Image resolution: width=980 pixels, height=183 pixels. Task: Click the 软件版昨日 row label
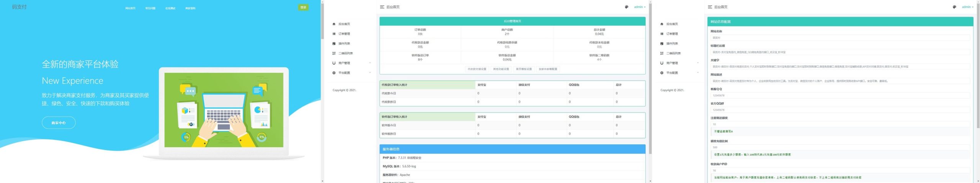tap(389, 134)
